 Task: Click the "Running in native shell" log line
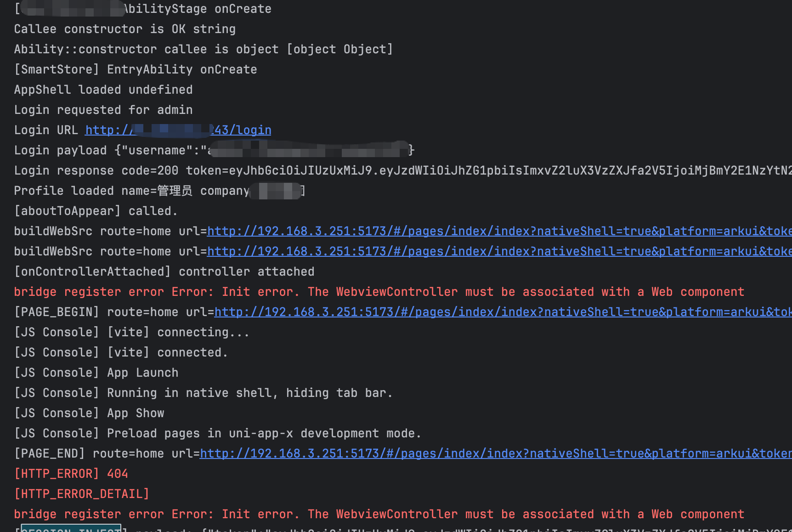coord(203,393)
